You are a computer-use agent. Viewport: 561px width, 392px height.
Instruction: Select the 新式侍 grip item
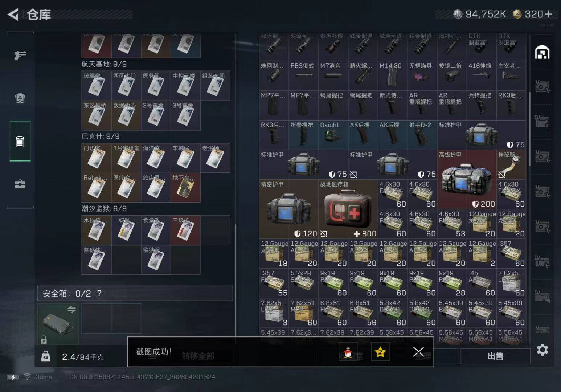tap(393, 105)
